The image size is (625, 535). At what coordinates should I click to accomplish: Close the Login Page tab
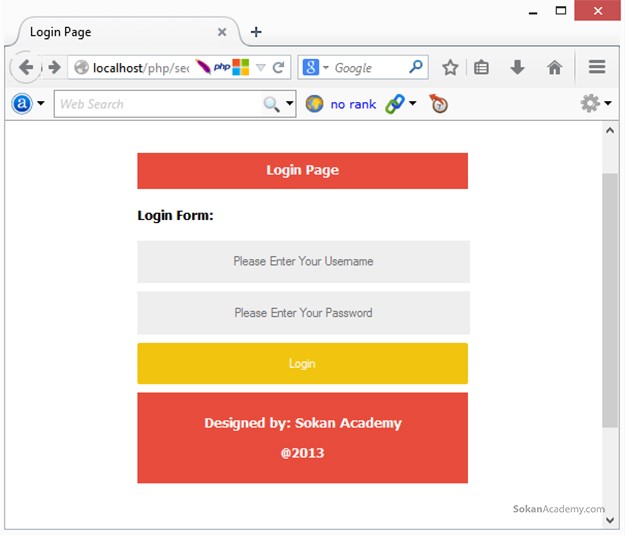pyautogui.click(x=222, y=32)
